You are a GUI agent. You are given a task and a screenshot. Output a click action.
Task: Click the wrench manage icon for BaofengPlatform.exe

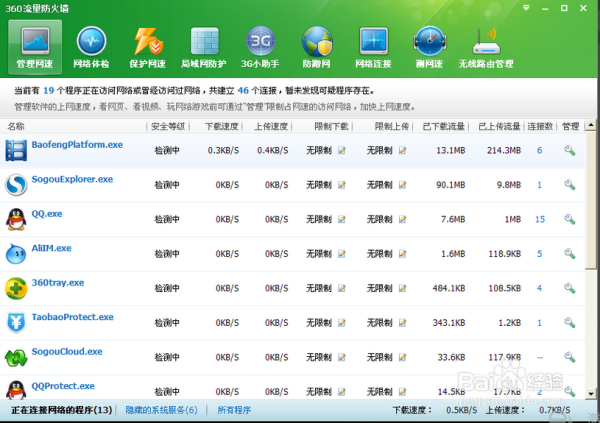pos(569,150)
